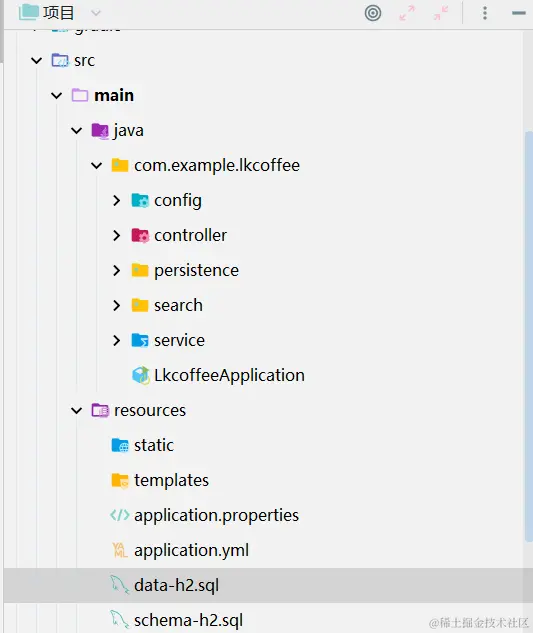The height and width of the screenshot is (633, 533).
Task: Expand the controller package
Action: [117, 235]
